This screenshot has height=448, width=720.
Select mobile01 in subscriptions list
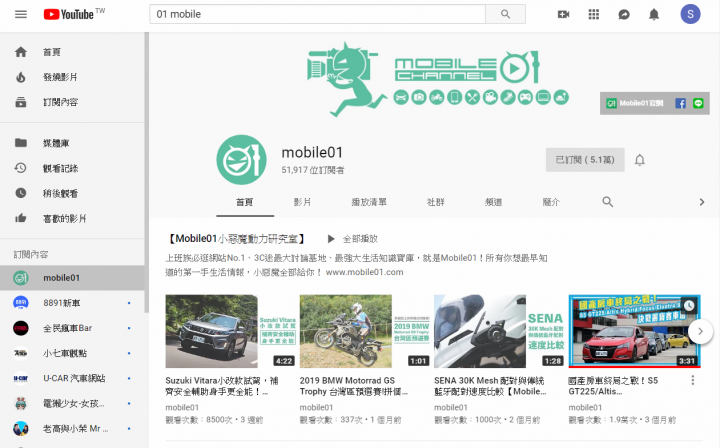point(73,278)
